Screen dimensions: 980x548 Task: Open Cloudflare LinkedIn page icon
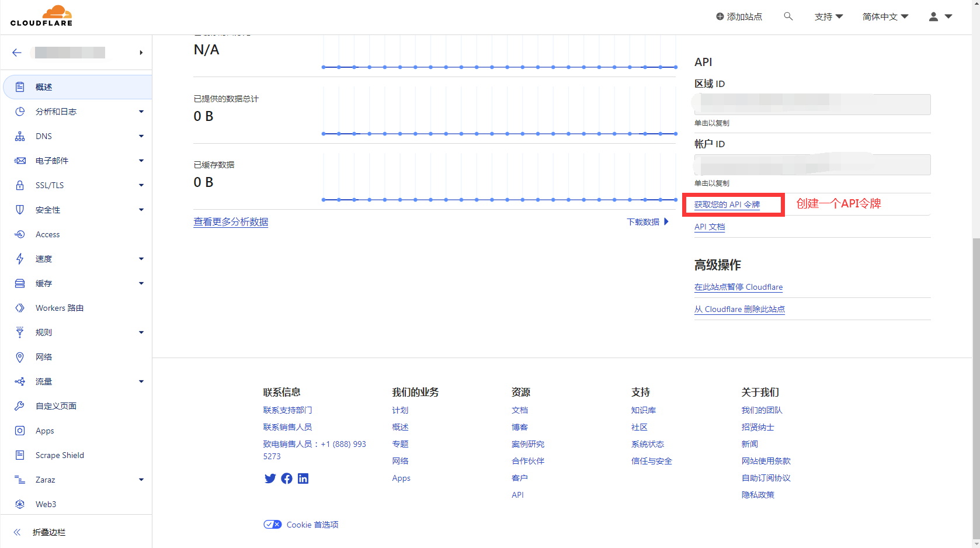click(303, 478)
